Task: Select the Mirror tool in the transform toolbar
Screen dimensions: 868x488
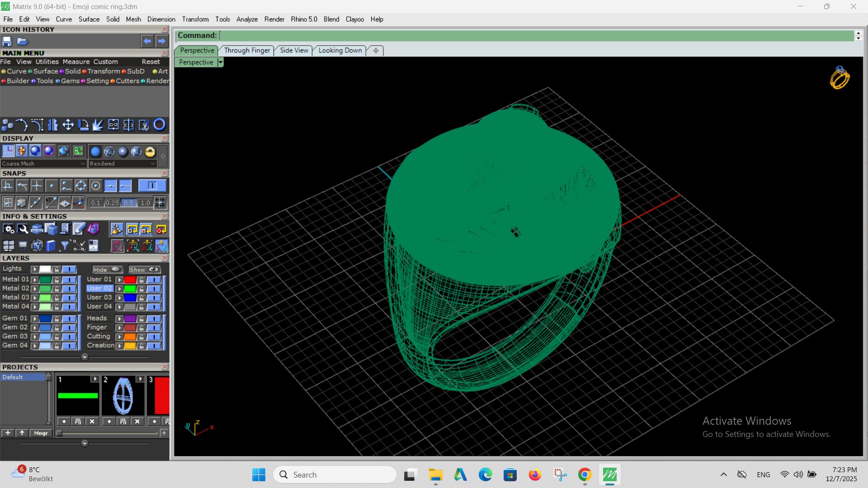Action: pos(53,125)
